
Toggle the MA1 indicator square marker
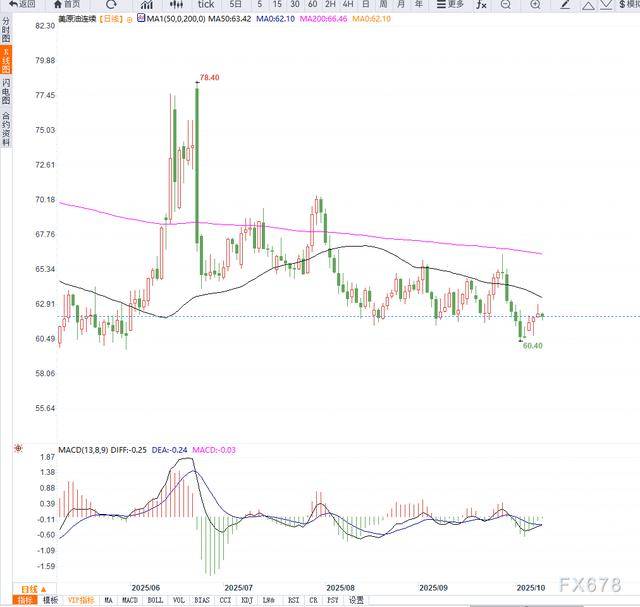tap(139, 19)
